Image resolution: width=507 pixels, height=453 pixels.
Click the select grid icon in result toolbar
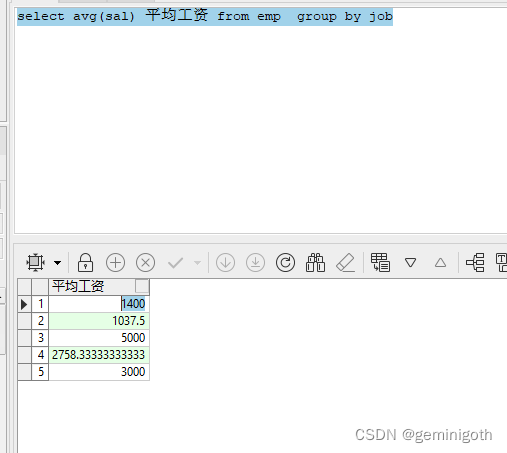35,262
